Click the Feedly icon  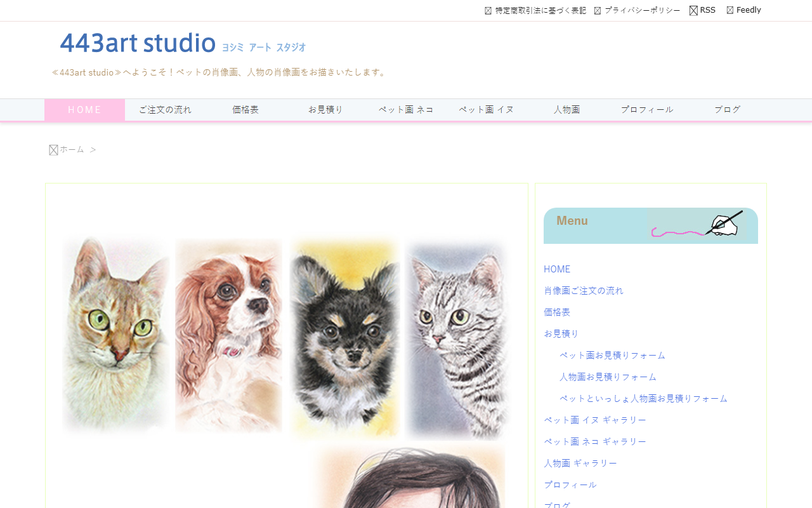(x=730, y=10)
